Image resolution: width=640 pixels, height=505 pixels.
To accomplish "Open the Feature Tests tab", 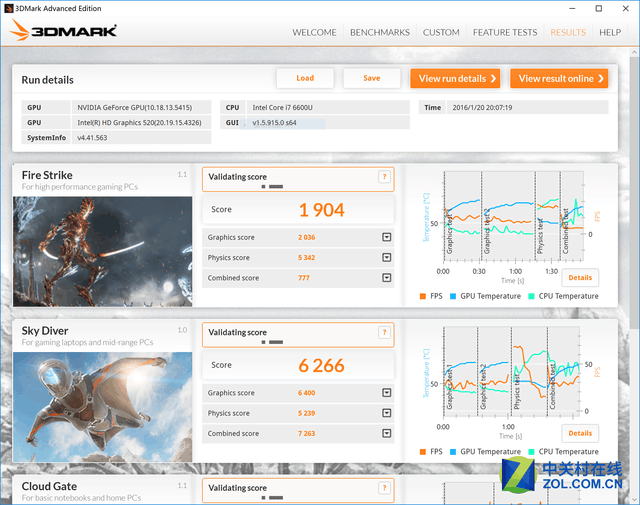I will tap(505, 32).
